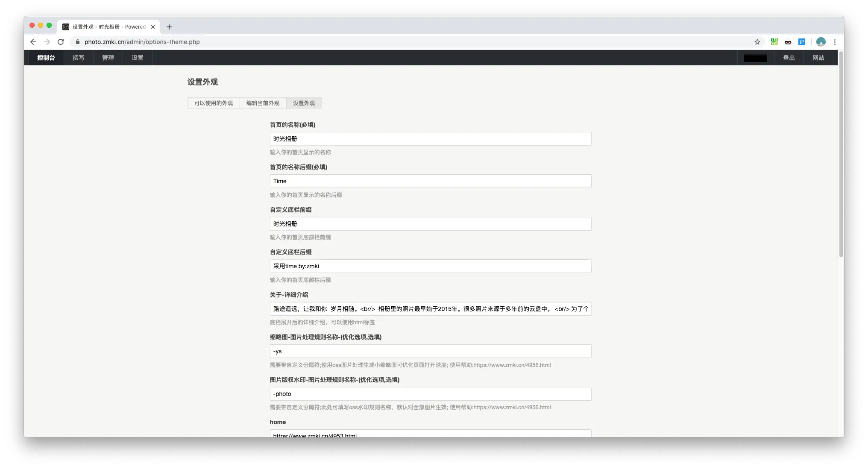Click inside the 首页的名称 input field

(430, 138)
